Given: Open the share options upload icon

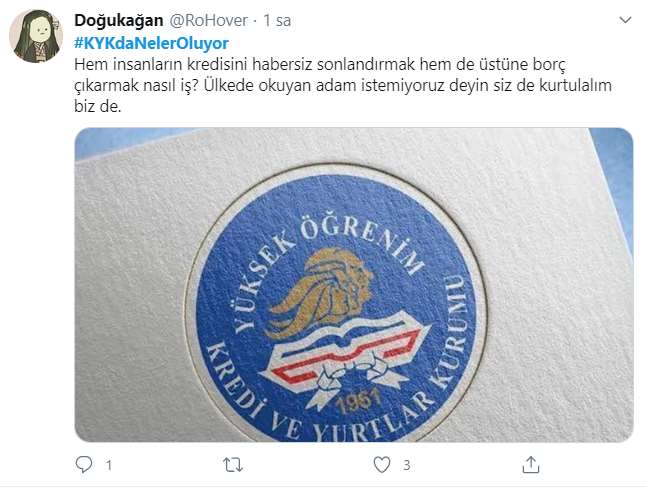Looking at the screenshot, I should click(531, 464).
